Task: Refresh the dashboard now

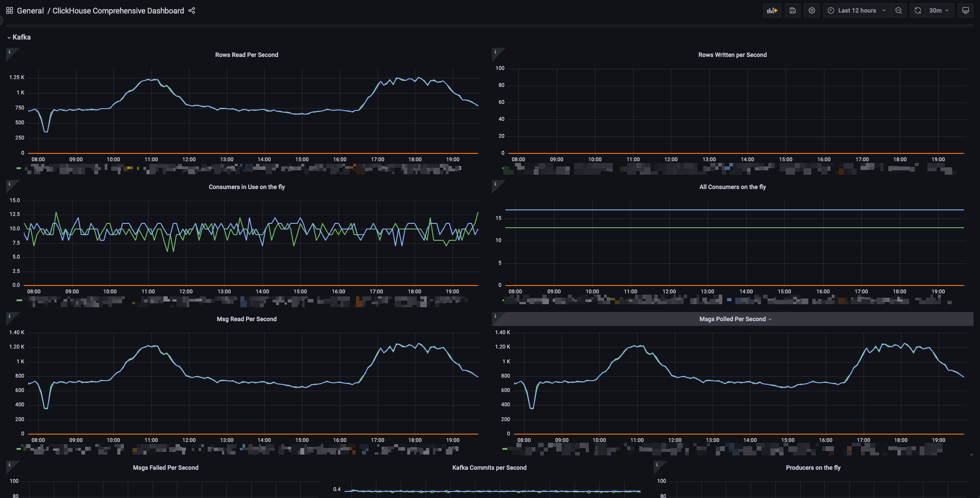Action: (917, 10)
